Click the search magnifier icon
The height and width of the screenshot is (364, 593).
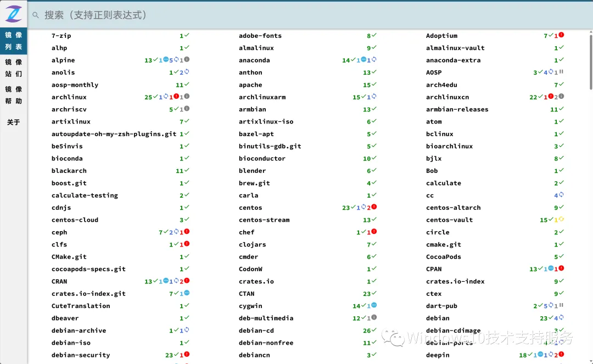pyautogui.click(x=36, y=15)
